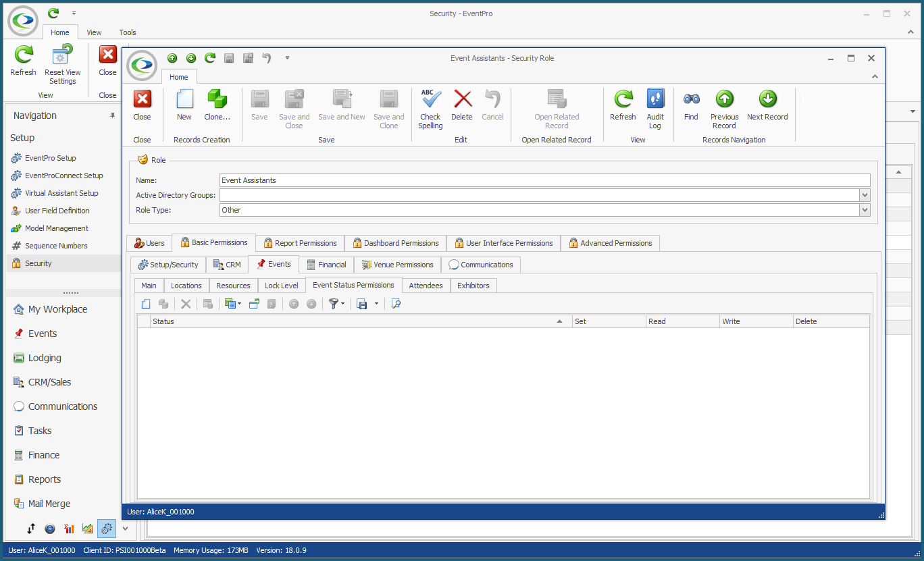Click the green grid view icon in grid toolbar
This screenshot has width=924, height=561.
230,304
